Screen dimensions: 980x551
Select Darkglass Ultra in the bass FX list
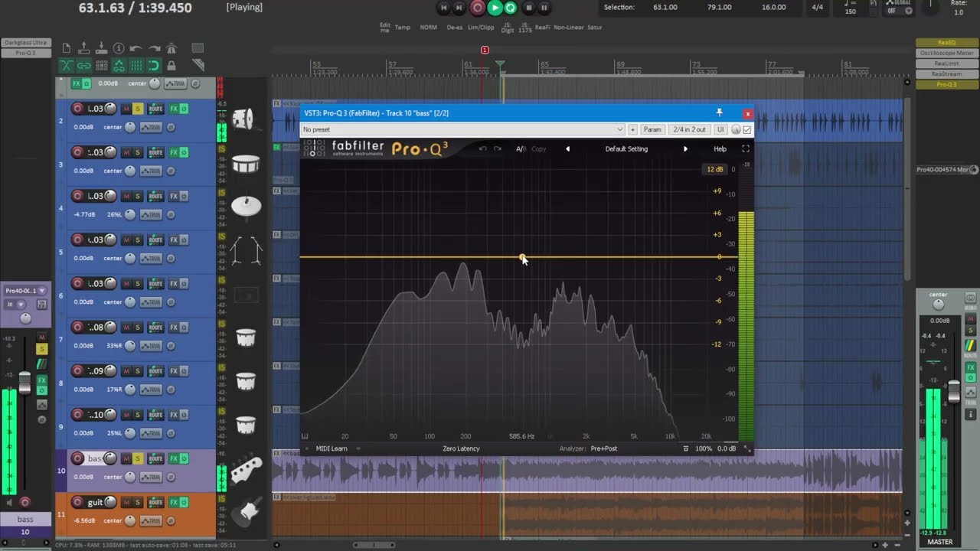(25, 43)
